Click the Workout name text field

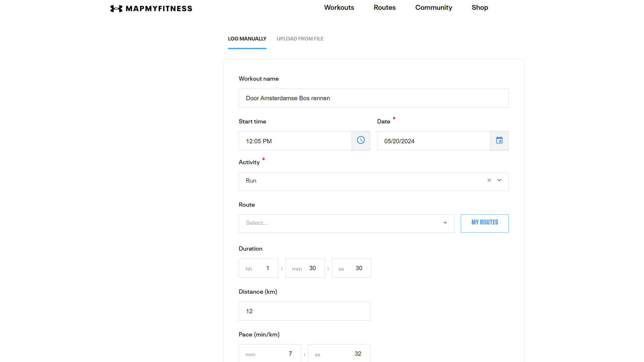(x=373, y=98)
